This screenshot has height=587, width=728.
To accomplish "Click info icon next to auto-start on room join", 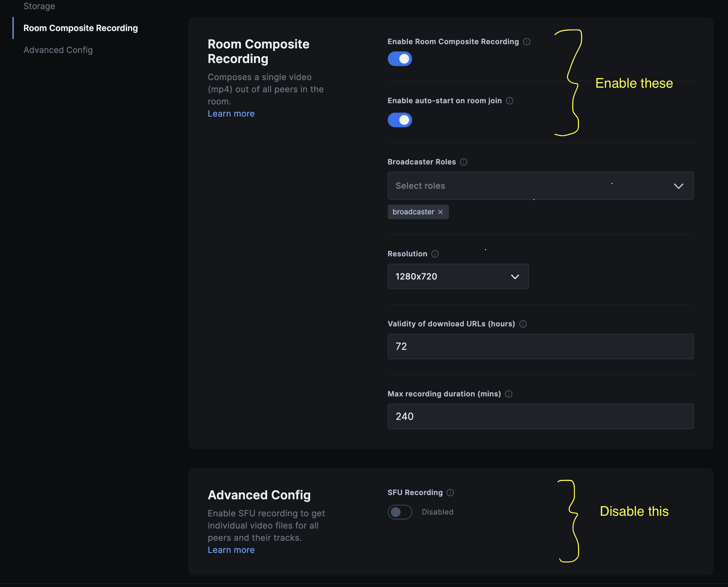I will [x=510, y=101].
